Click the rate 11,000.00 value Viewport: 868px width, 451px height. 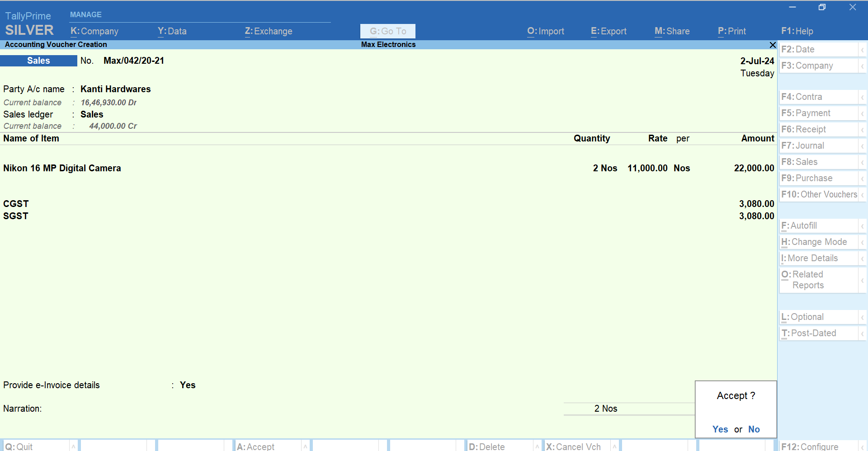point(647,169)
